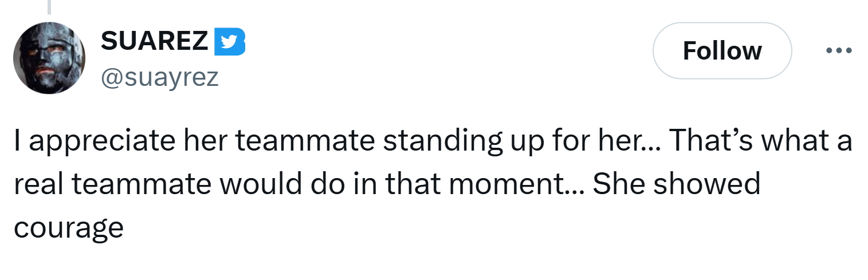Select the bird icon next to SUAREZ
The image size is (868, 280).
click(x=229, y=41)
